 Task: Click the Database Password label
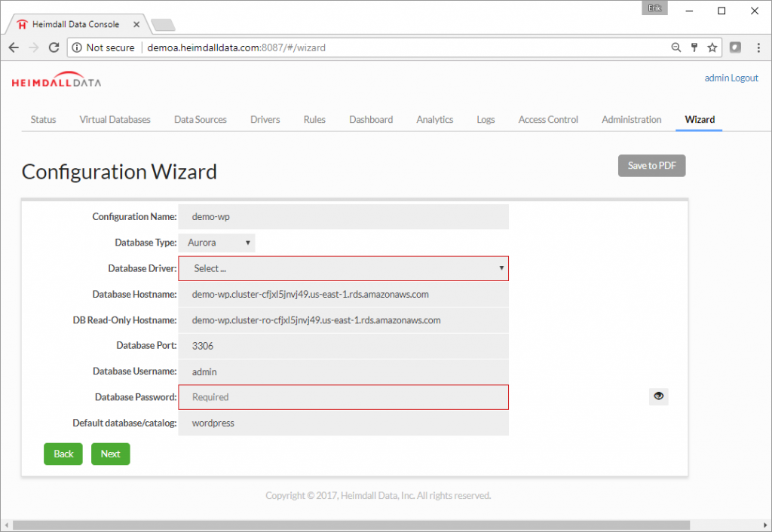coord(136,397)
